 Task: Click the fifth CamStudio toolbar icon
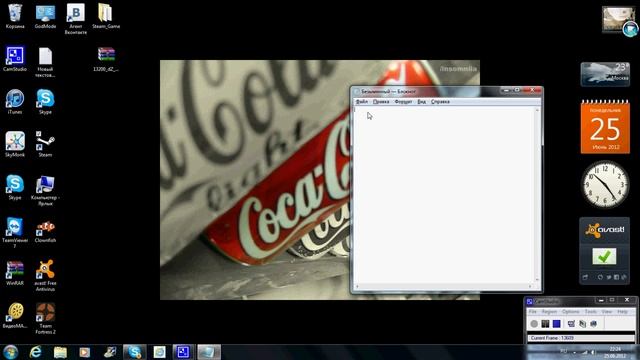click(x=582, y=324)
